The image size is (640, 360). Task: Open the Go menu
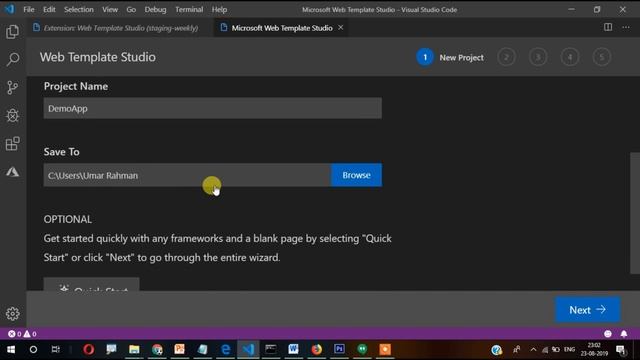point(131,9)
